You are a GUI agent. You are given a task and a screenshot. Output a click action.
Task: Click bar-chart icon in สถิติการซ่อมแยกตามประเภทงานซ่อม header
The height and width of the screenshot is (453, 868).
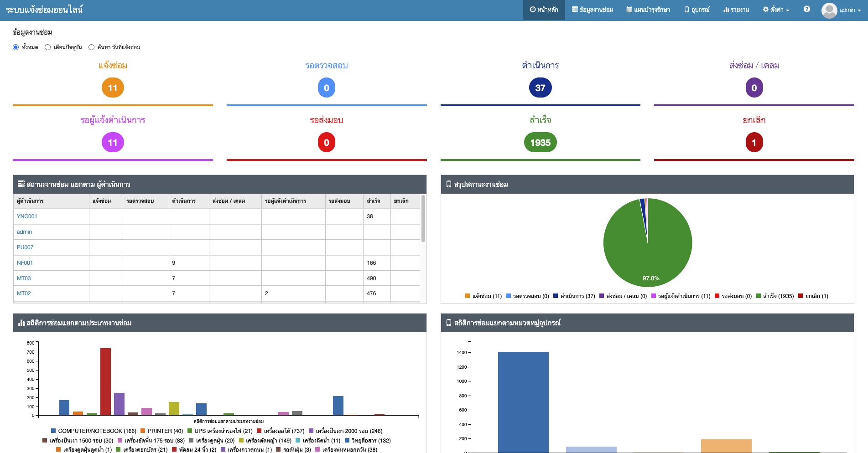(x=21, y=323)
